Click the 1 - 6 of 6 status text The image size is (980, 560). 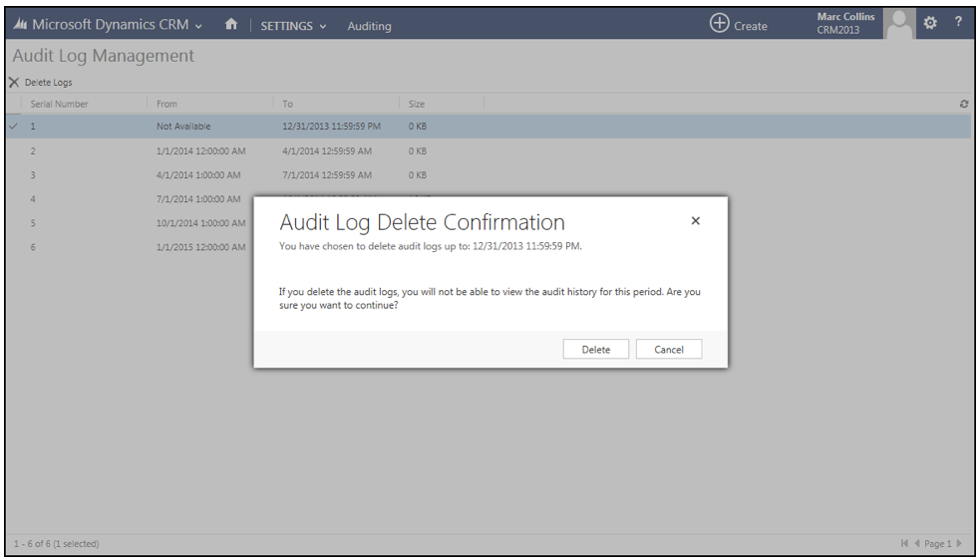click(56, 544)
